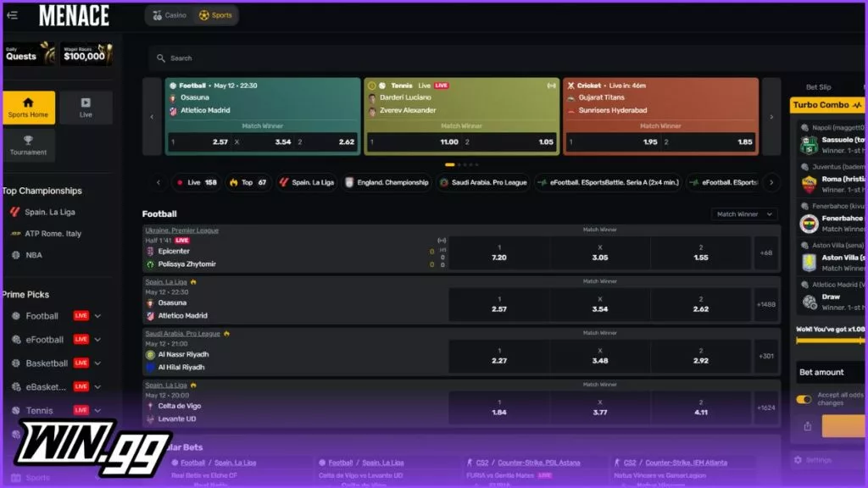This screenshot has height=488, width=868.
Task: Open live tracker icon for Epicenter match
Action: point(442,241)
